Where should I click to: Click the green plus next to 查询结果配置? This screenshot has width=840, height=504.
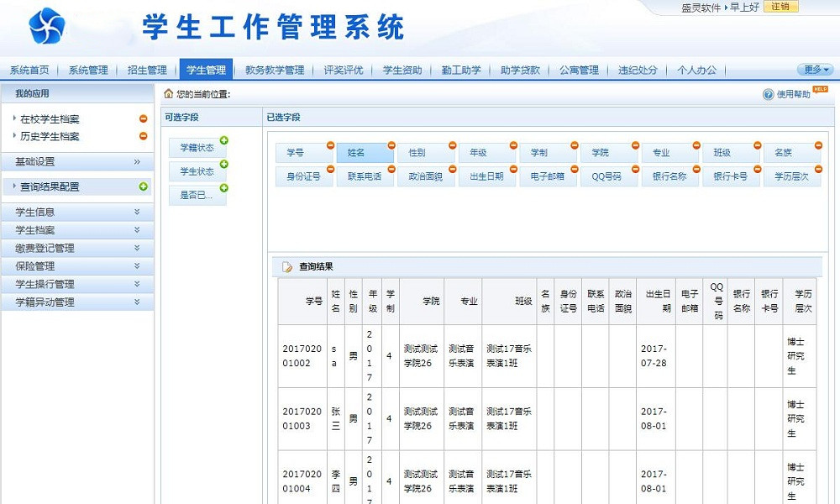coord(143,186)
